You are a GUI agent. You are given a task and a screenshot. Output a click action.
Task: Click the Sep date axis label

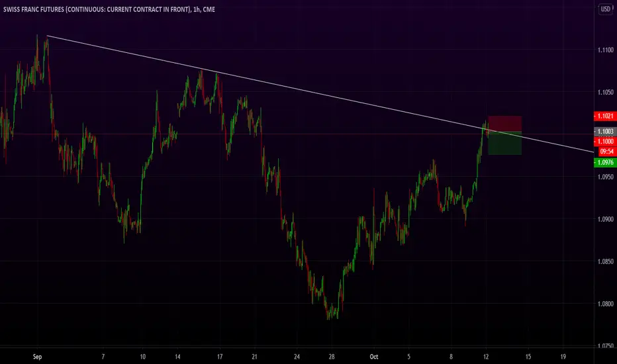pos(37,357)
